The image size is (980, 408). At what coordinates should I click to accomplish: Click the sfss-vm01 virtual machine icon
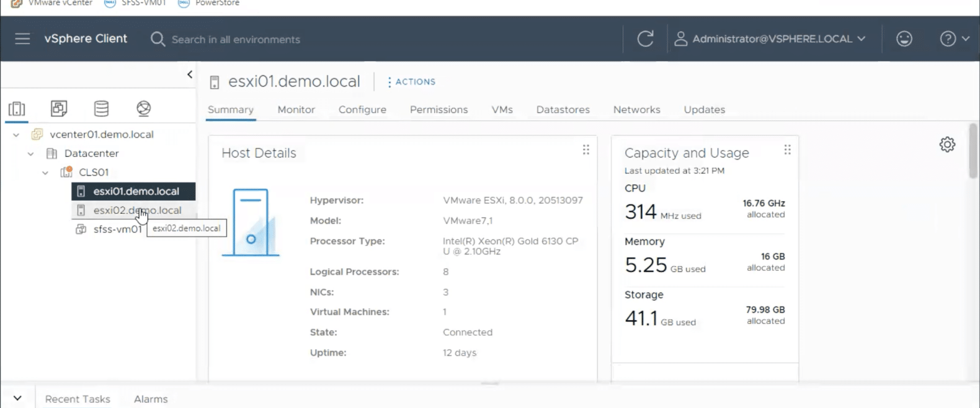click(81, 229)
